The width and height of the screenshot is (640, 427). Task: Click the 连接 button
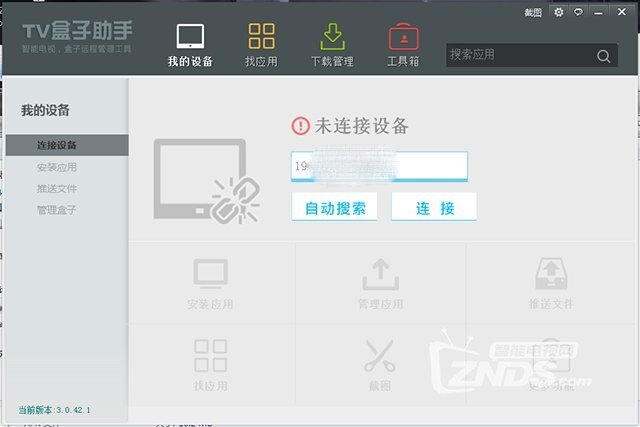click(x=434, y=207)
